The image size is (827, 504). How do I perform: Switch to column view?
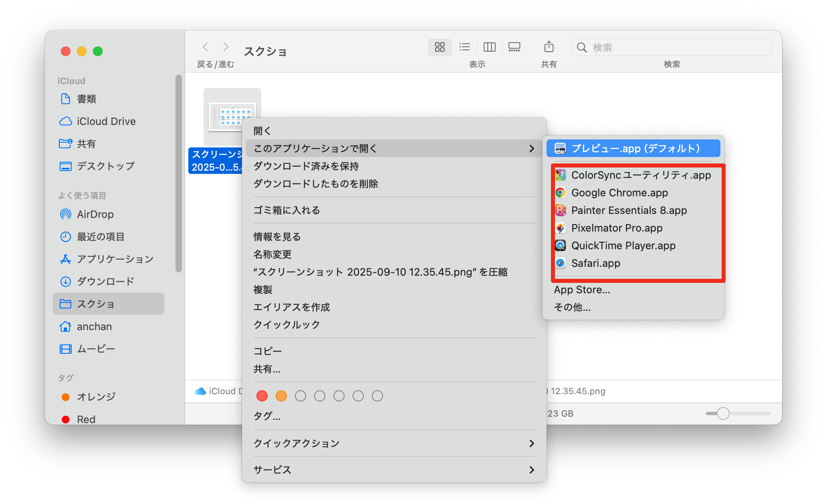click(489, 47)
